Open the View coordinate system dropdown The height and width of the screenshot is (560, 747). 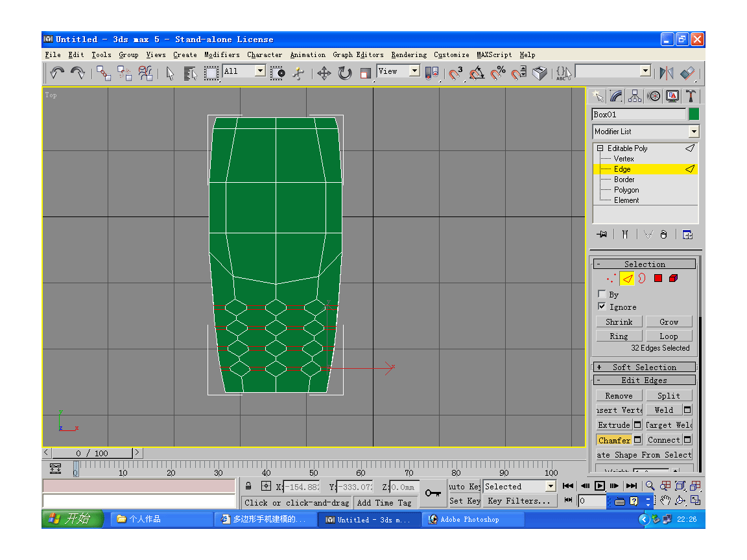[414, 71]
